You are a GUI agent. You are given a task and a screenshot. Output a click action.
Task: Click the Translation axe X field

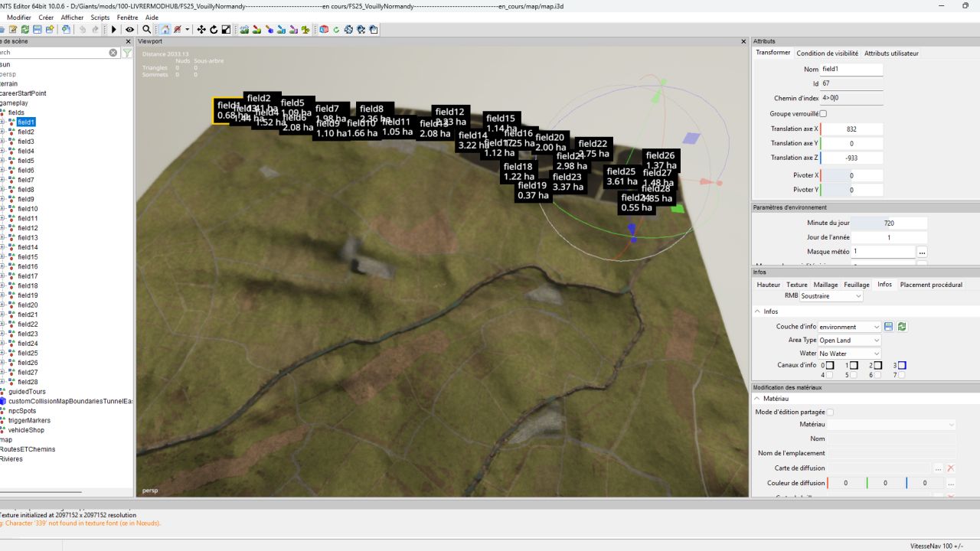(851, 129)
